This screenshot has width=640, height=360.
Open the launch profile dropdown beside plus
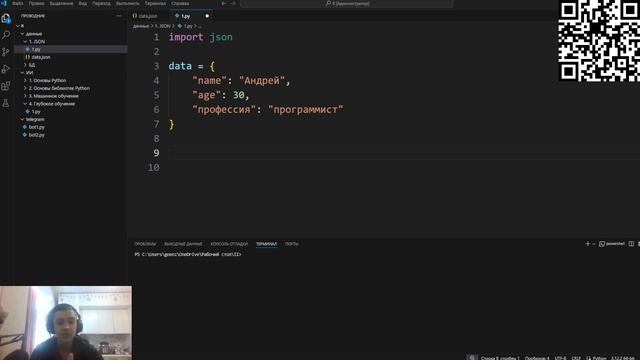(x=594, y=244)
